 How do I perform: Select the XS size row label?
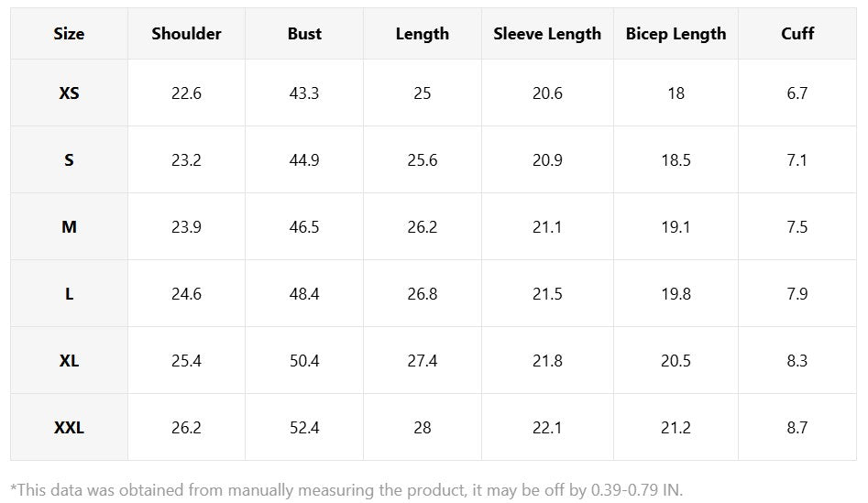tap(69, 93)
